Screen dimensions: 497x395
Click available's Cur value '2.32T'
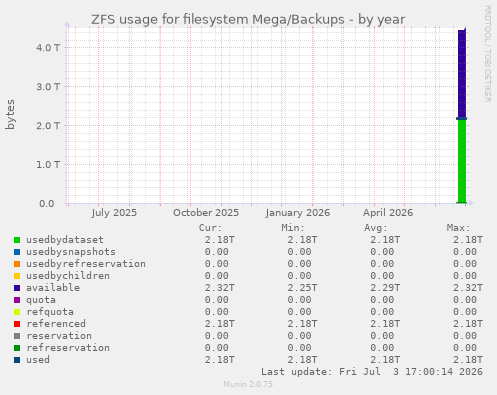tap(219, 288)
